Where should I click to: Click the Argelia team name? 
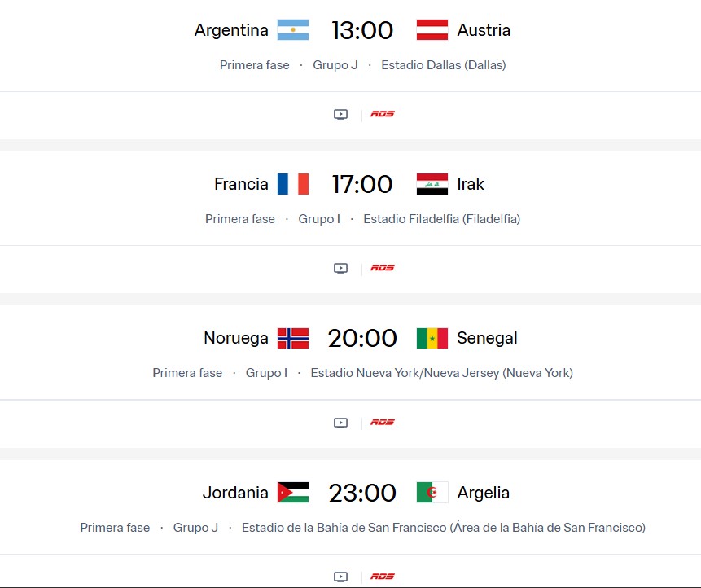(x=484, y=493)
